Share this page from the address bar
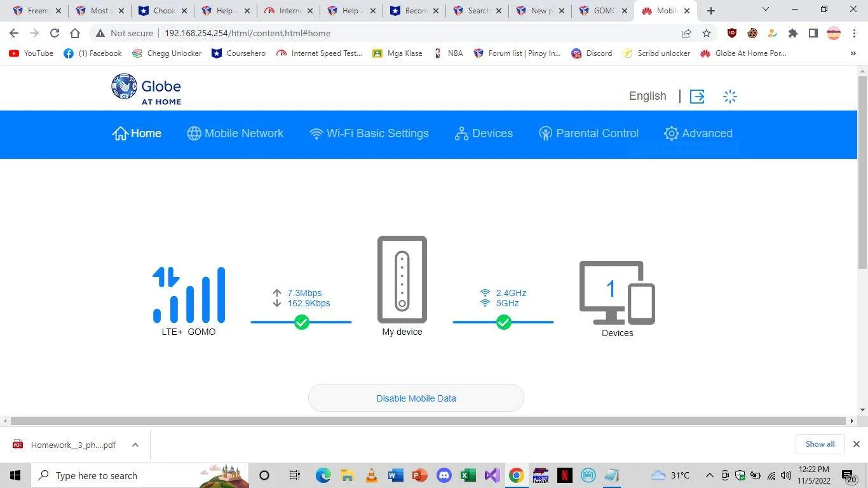The width and height of the screenshot is (868, 488). coord(686,33)
